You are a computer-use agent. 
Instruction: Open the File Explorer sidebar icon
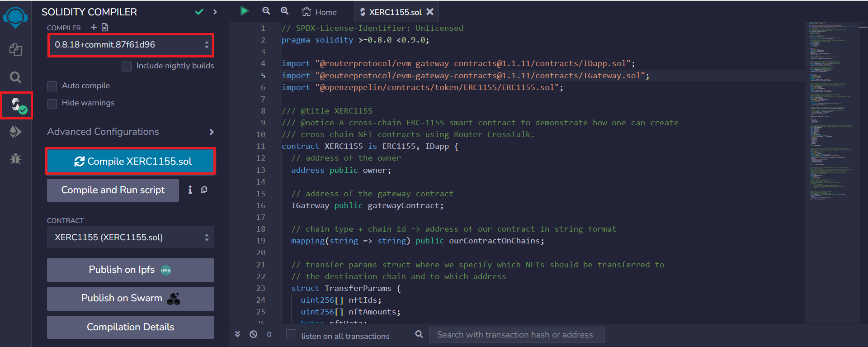(15, 49)
